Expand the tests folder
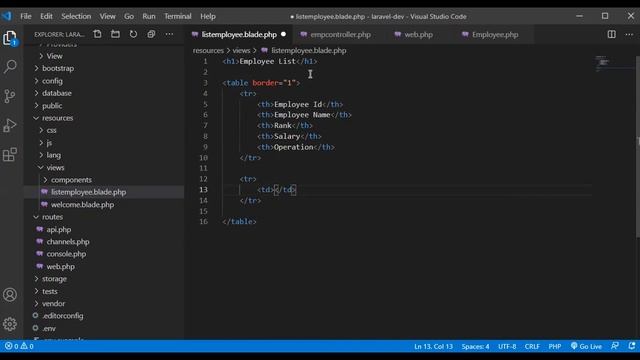This screenshot has height=360, width=640. [50, 291]
